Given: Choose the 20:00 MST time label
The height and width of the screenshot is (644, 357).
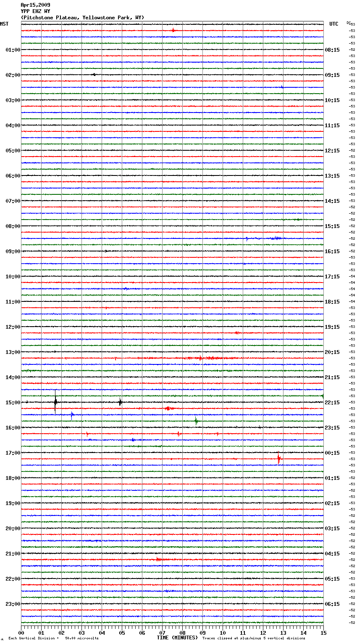Looking at the screenshot, I should pyautogui.click(x=13, y=529).
